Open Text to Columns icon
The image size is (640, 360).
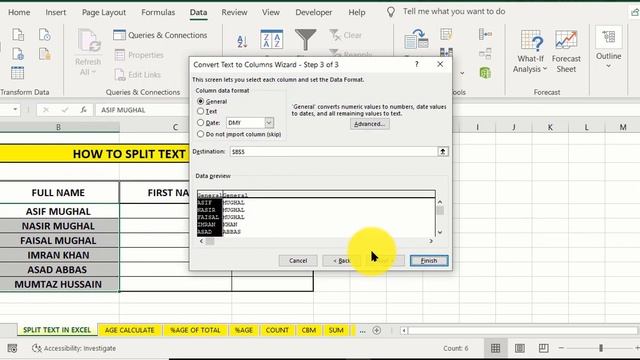[416, 39]
